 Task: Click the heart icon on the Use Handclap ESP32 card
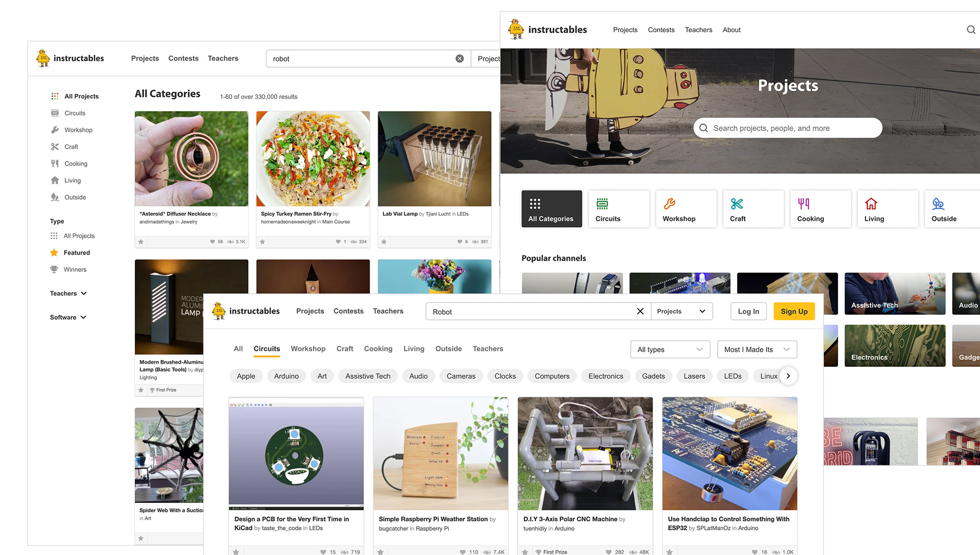point(754,552)
